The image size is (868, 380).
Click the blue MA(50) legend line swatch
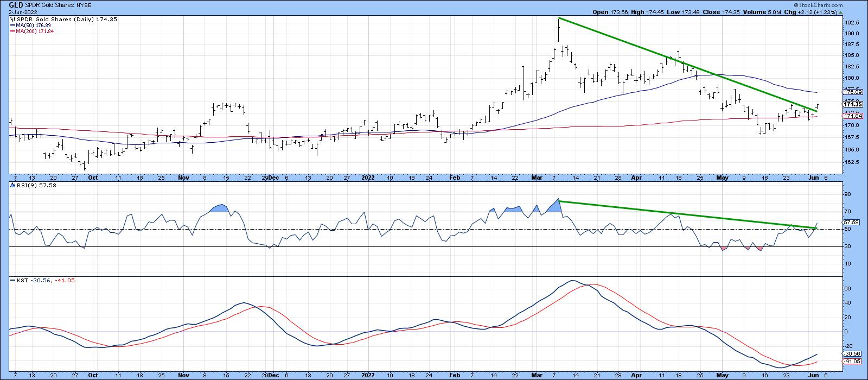point(12,26)
